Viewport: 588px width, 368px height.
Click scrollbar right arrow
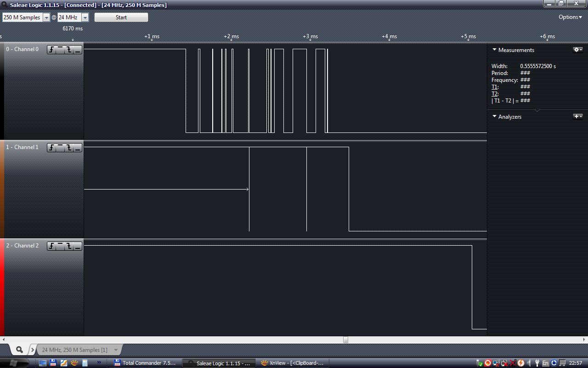tap(584, 340)
